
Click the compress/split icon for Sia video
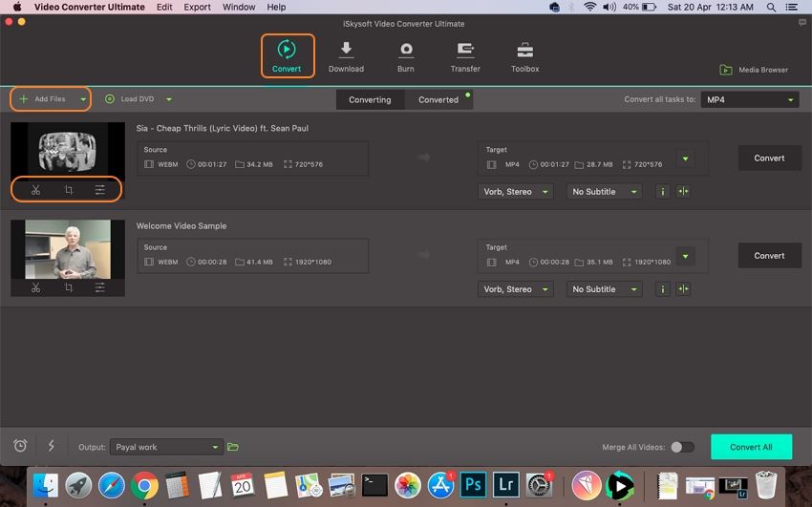pyautogui.click(x=684, y=191)
